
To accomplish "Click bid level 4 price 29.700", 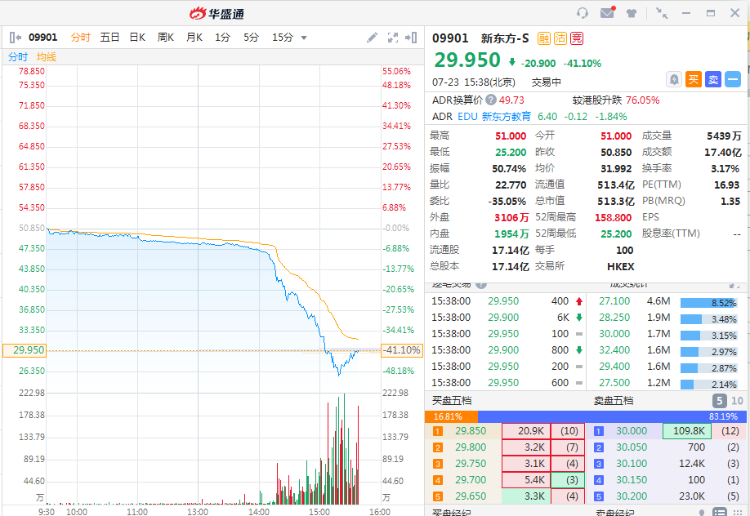I will pos(471,480).
